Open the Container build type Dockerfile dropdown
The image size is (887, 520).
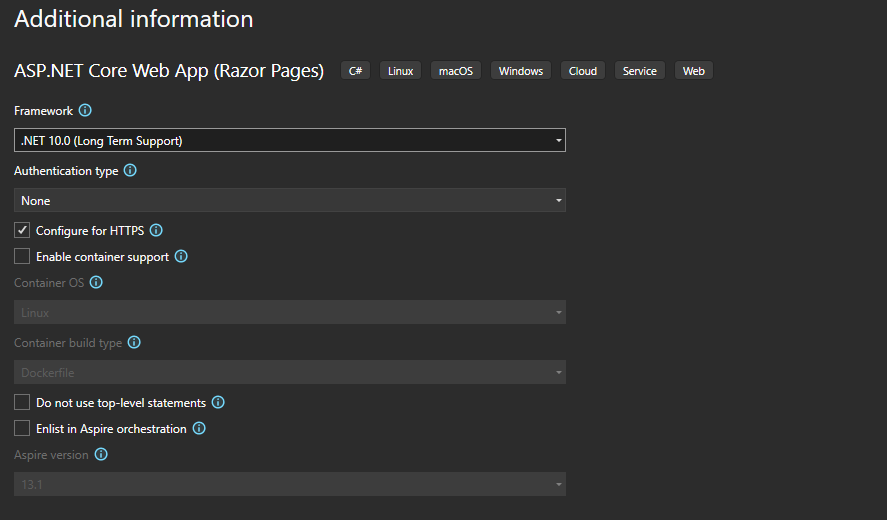[x=290, y=373]
